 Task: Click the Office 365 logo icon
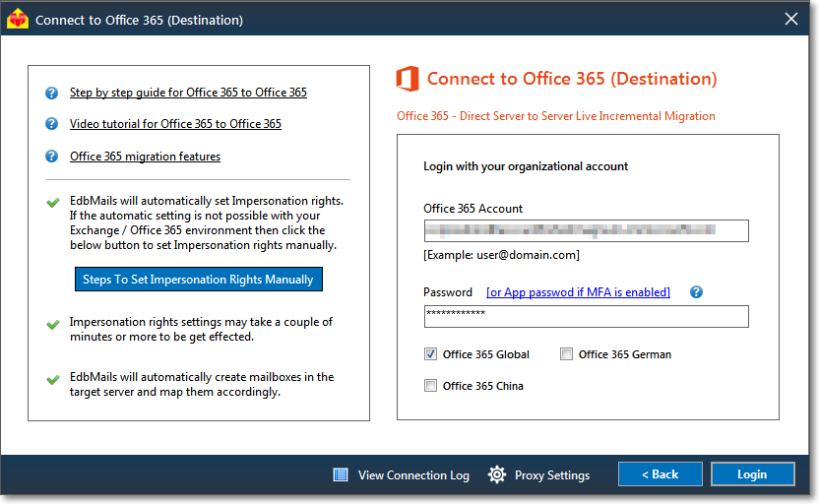pyautogui.click(x=408, y=79)
